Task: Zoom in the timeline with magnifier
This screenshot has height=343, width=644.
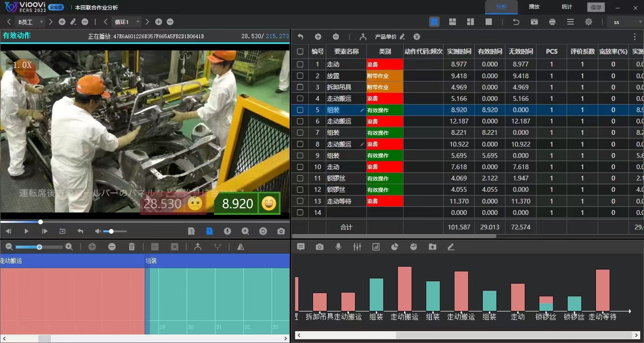Action: tap(69, 247)
